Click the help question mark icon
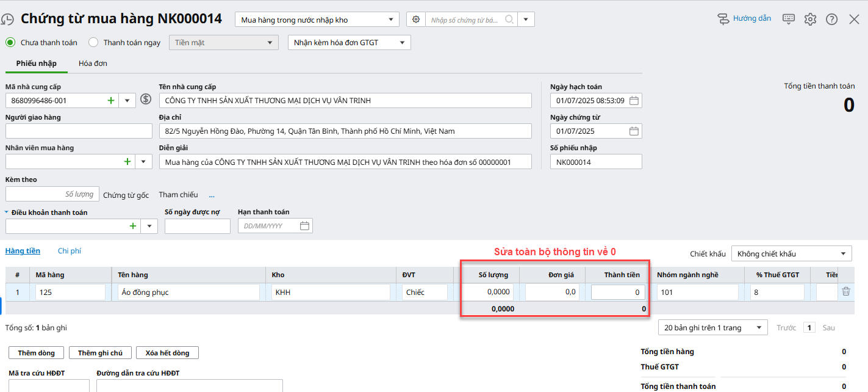The image size is (868, 392). (831, 20)
